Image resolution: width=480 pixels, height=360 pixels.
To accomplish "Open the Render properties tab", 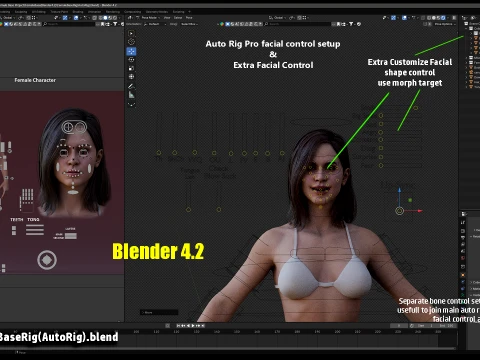I will pos(463,231).
